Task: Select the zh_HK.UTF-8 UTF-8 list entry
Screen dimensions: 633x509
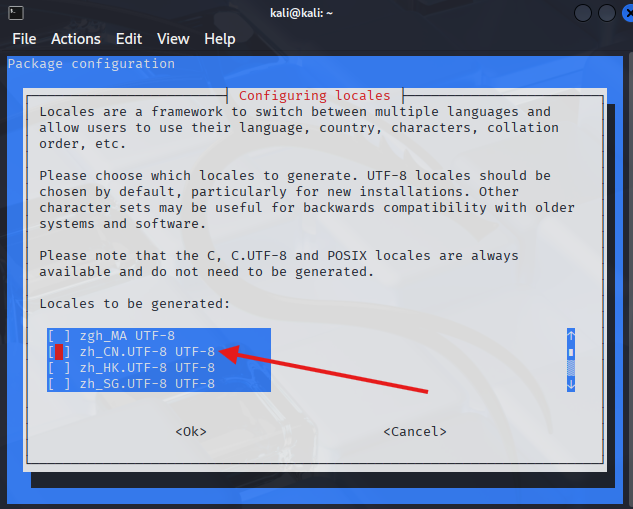Action: [x=147, y=368]
